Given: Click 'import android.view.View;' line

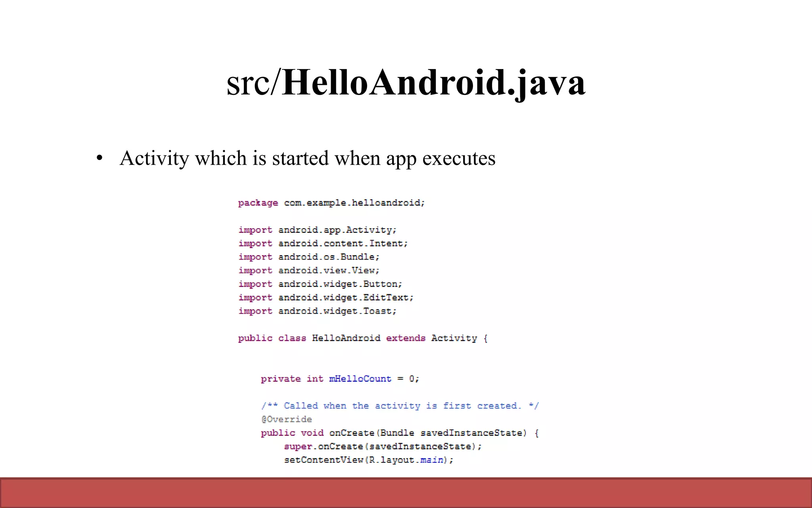Looking at the screenshot, I should coord(309,270).
